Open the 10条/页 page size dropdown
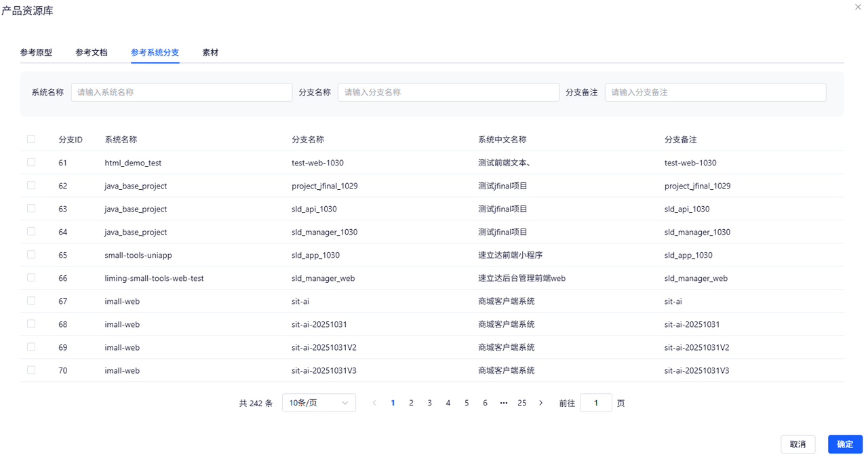This screenshot has width=868, height=457. click(319, 403)
